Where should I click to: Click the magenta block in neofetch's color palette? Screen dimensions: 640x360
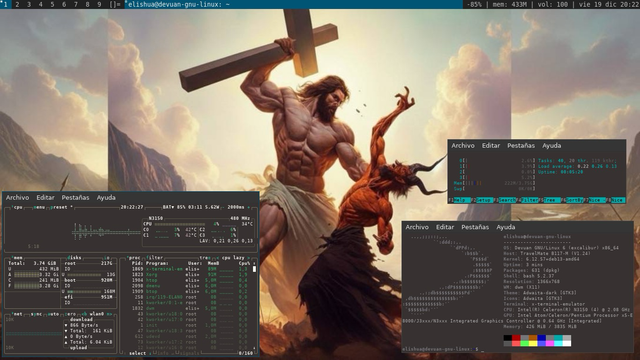(550, 343)
